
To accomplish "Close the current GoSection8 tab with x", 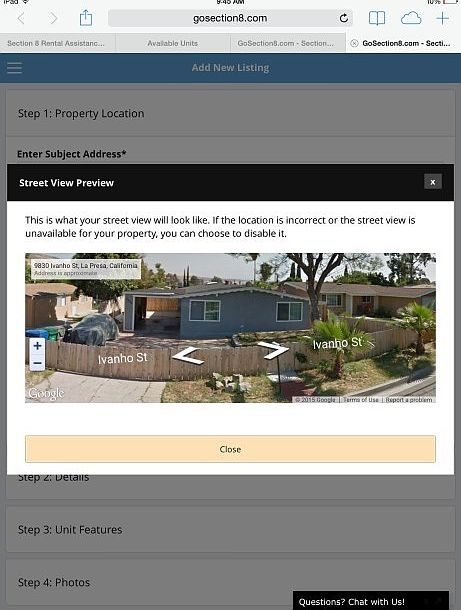I will pos(354,43).
